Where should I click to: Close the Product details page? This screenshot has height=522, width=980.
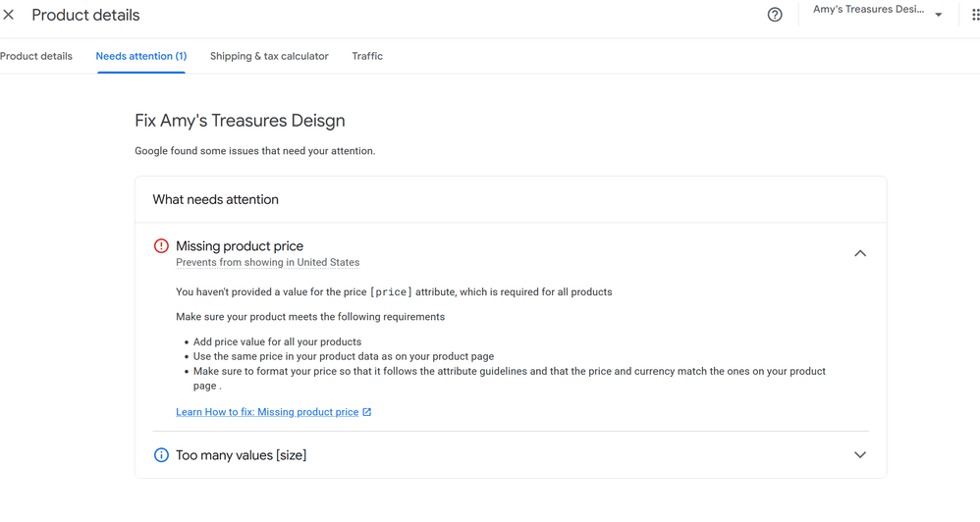tap(9, 15)
